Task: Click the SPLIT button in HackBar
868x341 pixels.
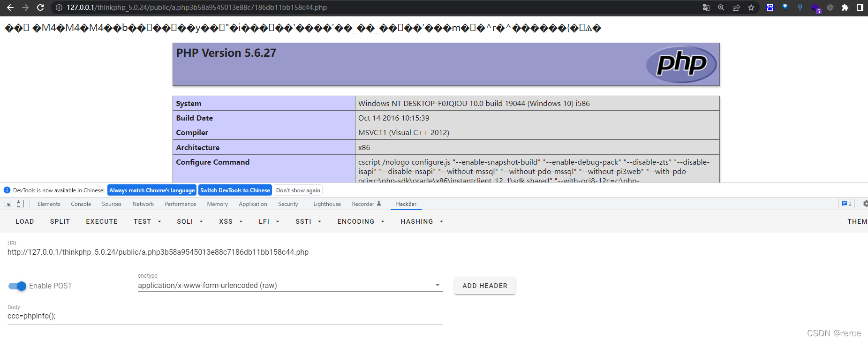Action: (60, 221)
